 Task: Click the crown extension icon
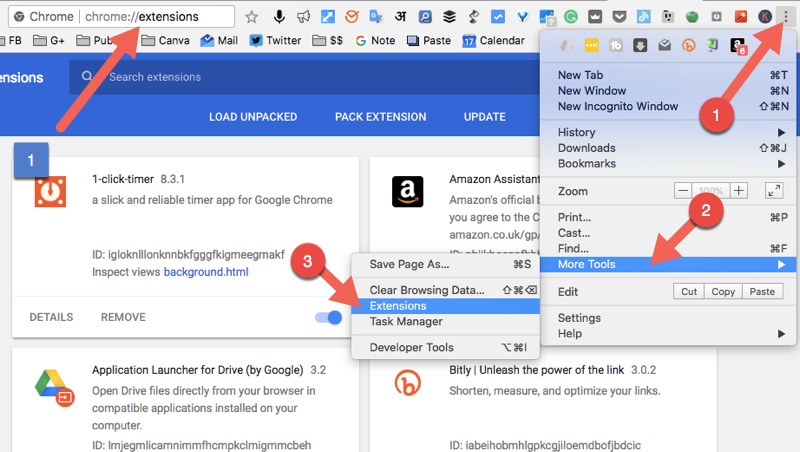point(595,17)
